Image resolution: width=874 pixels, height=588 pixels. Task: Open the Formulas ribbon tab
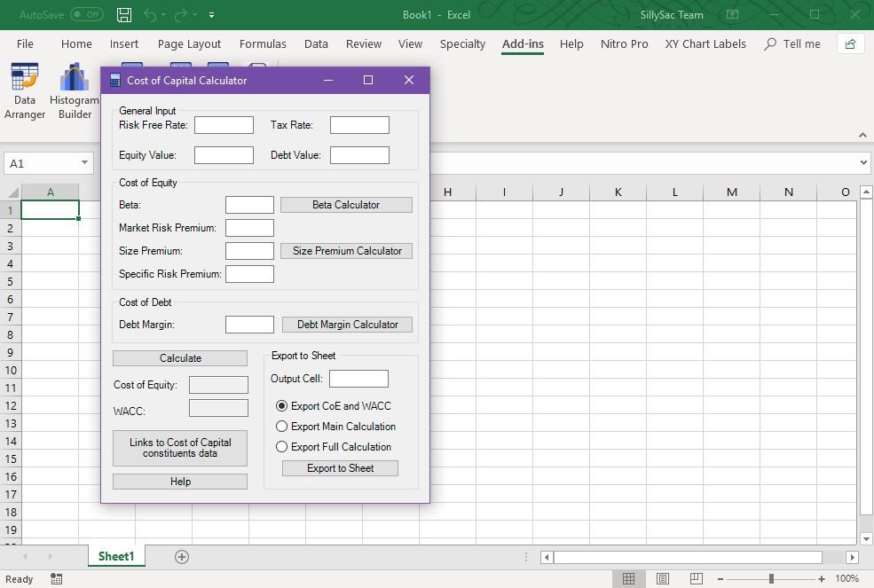[263, 43]
